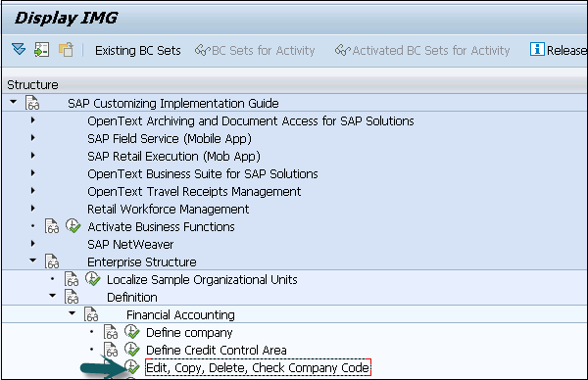This screenshot has height=380, width=588.
Task: Select Financial Accounting label
Action: pos(180,315)
